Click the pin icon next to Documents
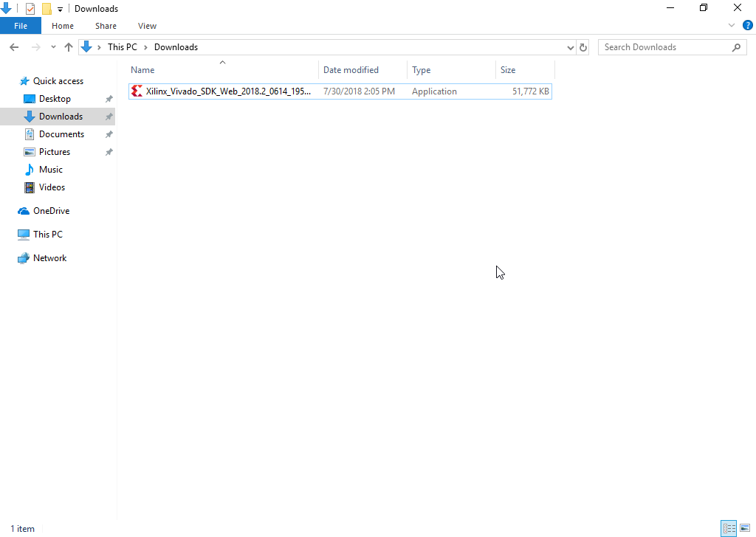The image size is (756, 537). tap(109, 134)
